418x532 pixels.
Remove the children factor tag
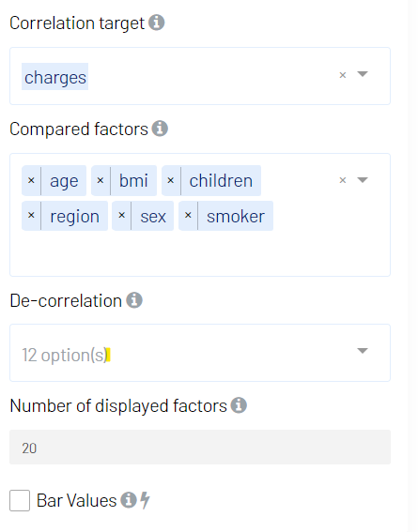[x=171, y=180]
